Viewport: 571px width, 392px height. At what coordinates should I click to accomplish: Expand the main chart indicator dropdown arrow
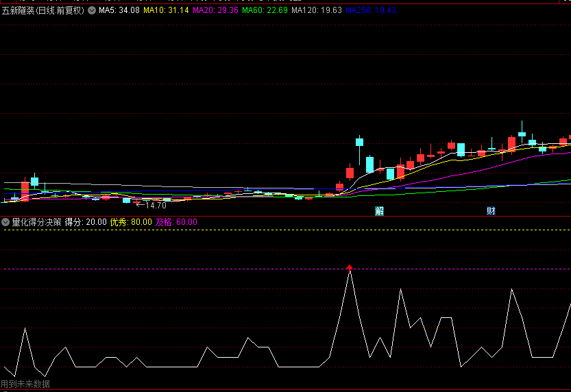tap(93, 10)
